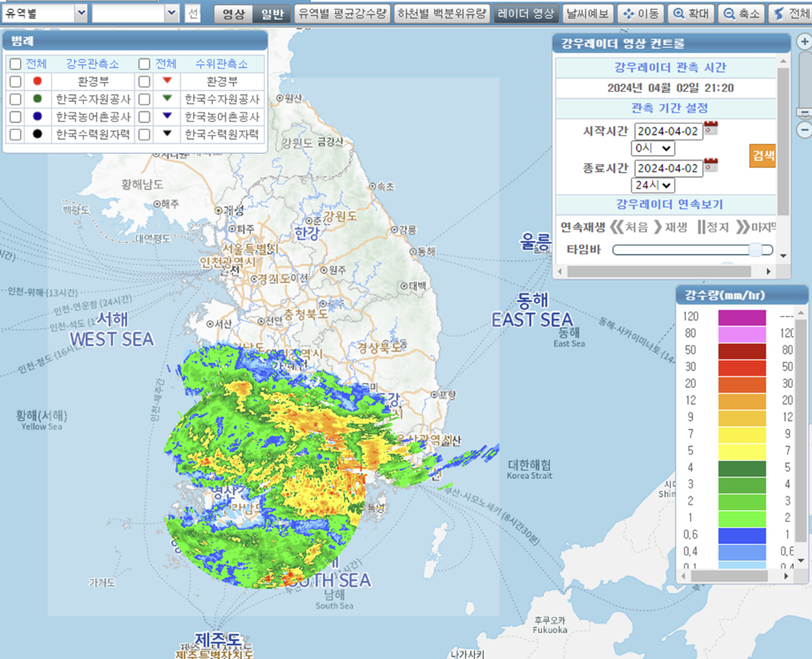This screenshot has height=659, width=812.
Task: Open the end hour 24시 dropdown
Action: coord(653,185)
